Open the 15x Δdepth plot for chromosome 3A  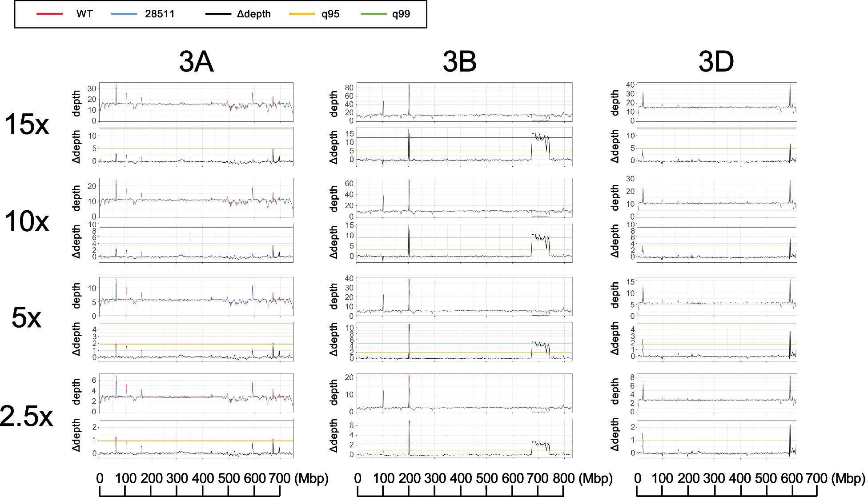click(x=196, y=146)
